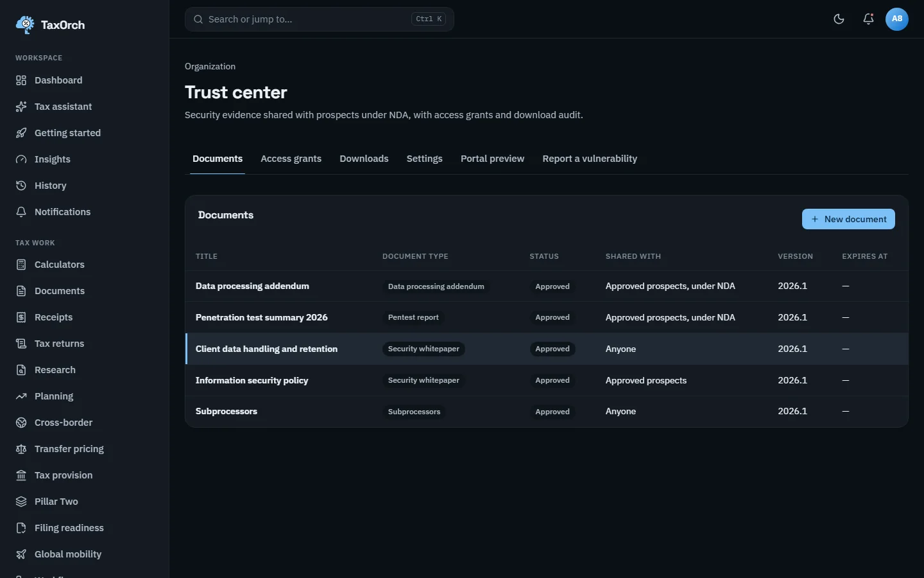The image size is (924, 578).
Task: Open the top bar notifications bell
Action: (x=868, y=19)
